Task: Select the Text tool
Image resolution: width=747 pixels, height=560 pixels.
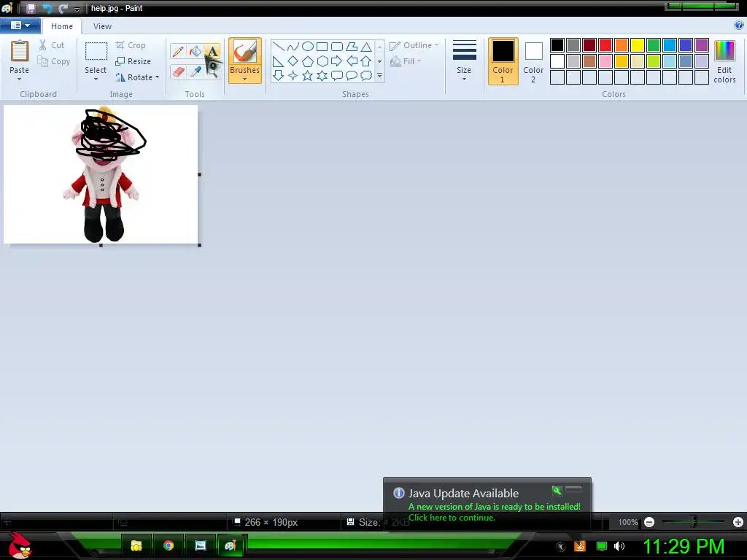Action: [x=212, y=52]
